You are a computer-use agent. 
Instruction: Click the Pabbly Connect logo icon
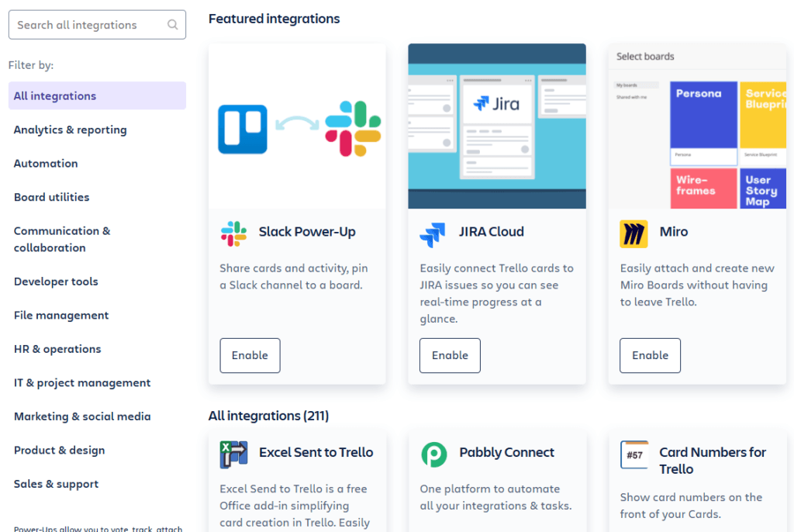(434, 454)
